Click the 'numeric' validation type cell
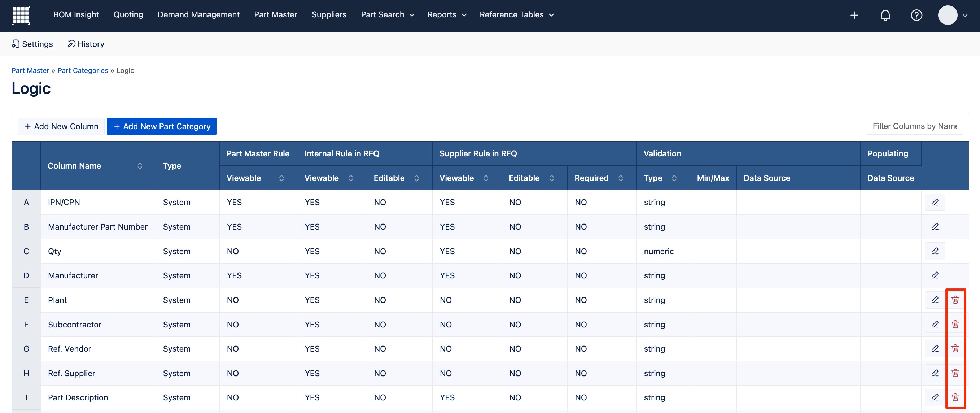This screenshot has height=413, width=980. (663, 251)
